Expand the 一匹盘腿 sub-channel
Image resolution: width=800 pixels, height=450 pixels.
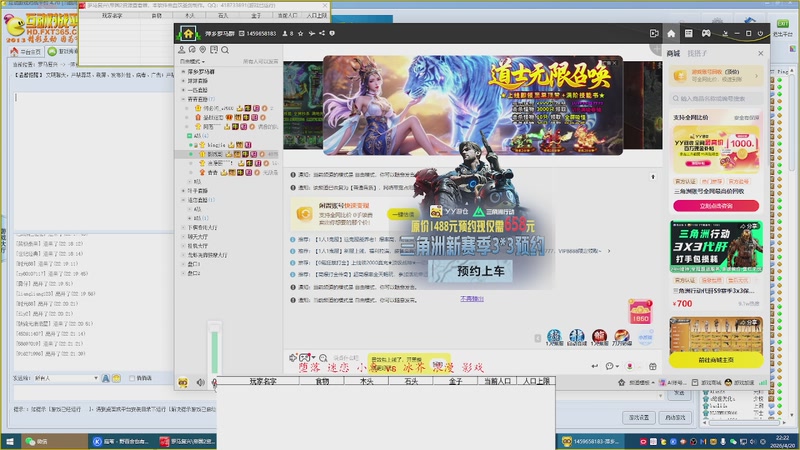(x=184, y=90)
